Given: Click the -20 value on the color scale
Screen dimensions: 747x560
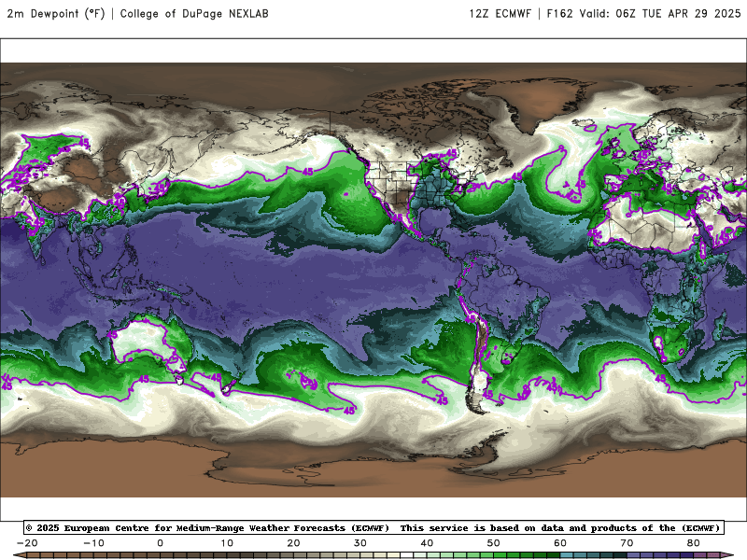Looking at the screenshot, I should click(x=27, y=543).
